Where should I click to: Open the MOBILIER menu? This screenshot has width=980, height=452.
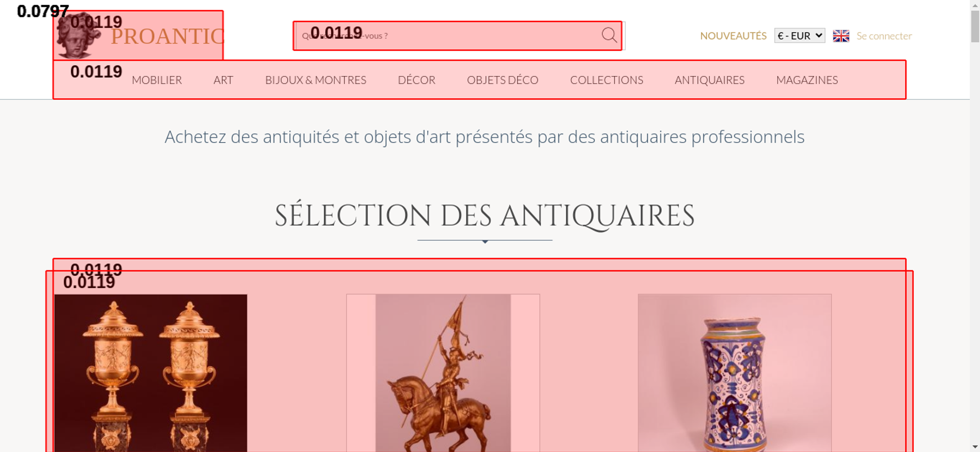point(157,80)
